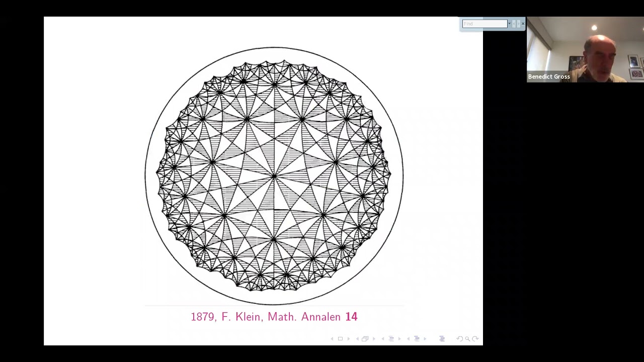Click inside the Find search field

pos(485,24)
